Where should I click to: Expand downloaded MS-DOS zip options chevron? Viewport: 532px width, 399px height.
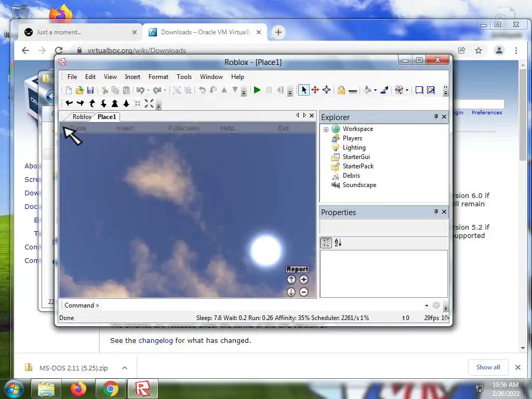coord(125,368)
